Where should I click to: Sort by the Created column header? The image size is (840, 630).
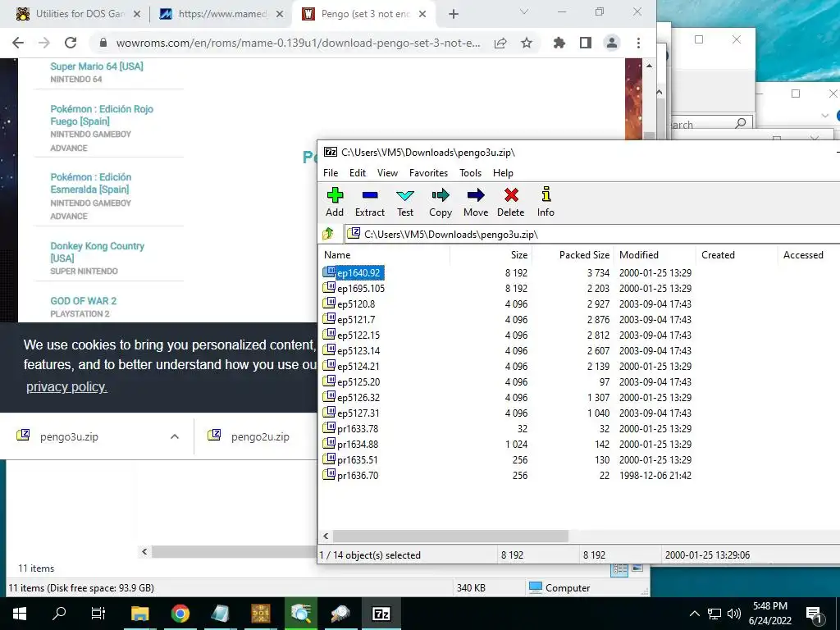736,255
